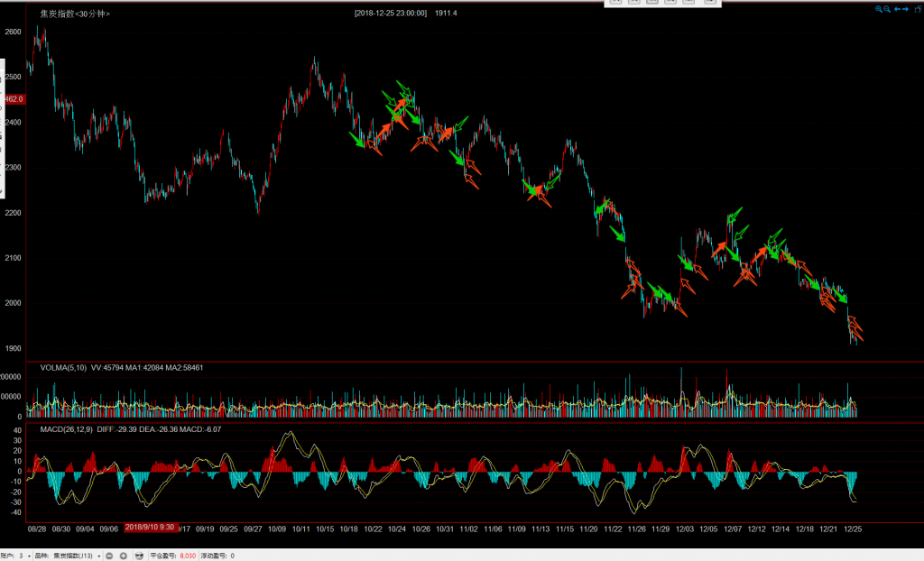Click the 平仓盈亏 value 8,030
Image resolution: width=924 pixels, height=561 pixels.
pyautogui.click(x=189, y=556)
